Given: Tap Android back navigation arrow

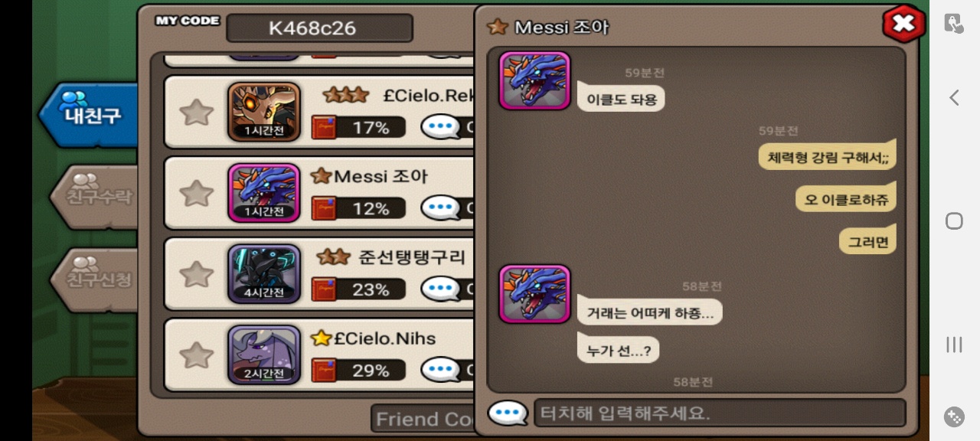Looking at the screenshot, I should point(954,98).
